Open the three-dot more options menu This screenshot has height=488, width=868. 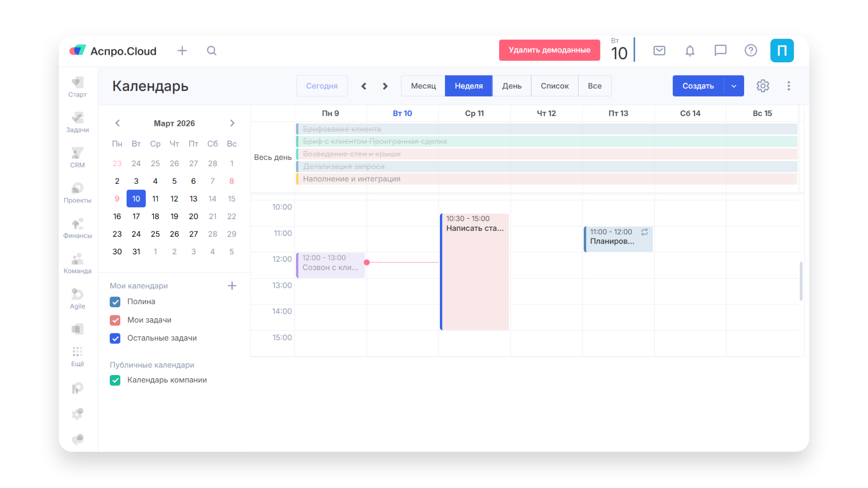(x=788, y=86)
